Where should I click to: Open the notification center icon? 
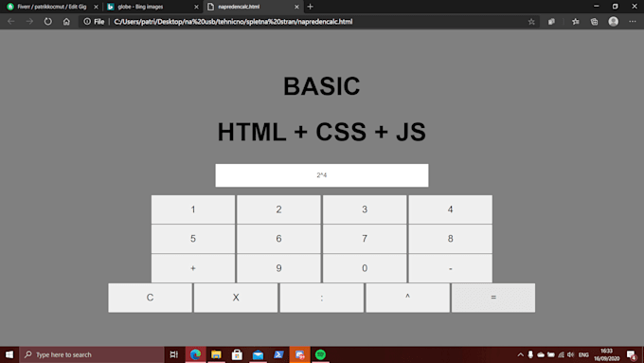[632, 354]
